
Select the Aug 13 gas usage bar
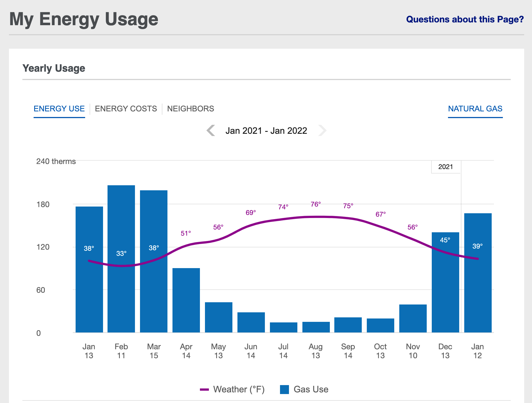316,327
